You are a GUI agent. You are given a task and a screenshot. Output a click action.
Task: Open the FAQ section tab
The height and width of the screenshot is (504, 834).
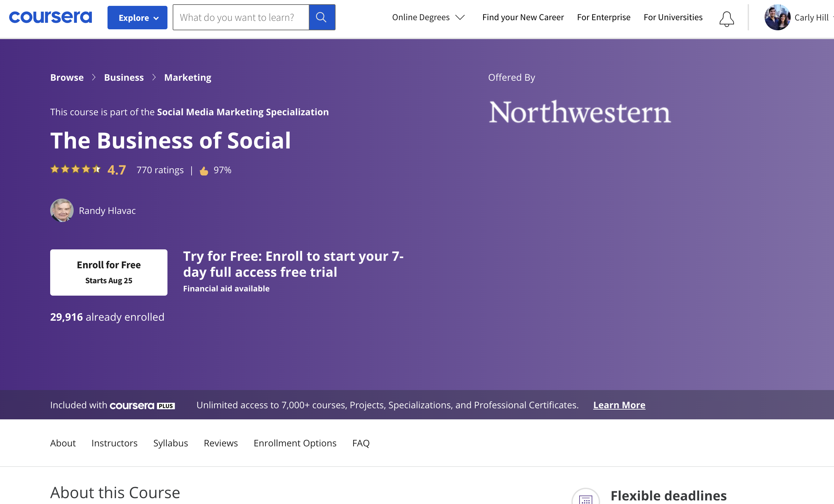(361, 443)
